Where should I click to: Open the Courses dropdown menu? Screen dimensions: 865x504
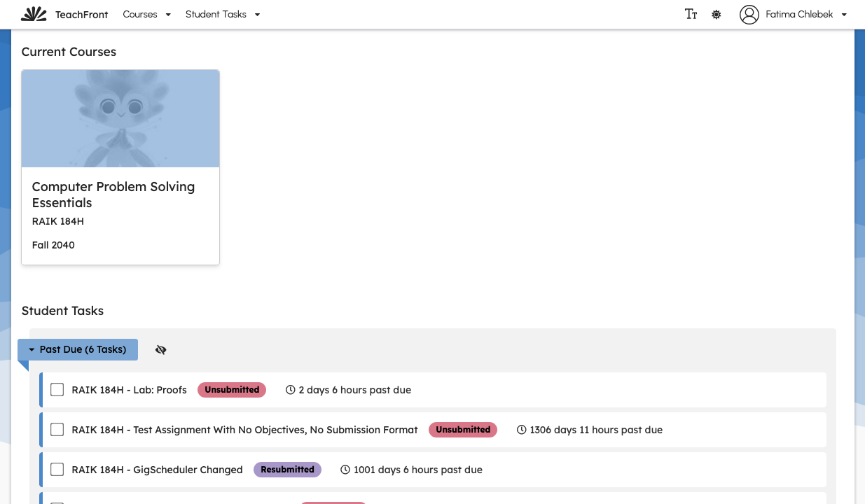pos(147,14)
